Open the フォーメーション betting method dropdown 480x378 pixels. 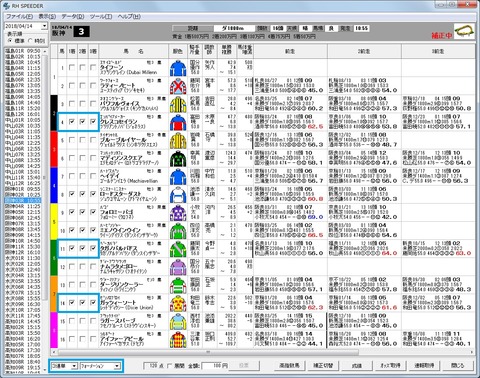click(117, 366)
